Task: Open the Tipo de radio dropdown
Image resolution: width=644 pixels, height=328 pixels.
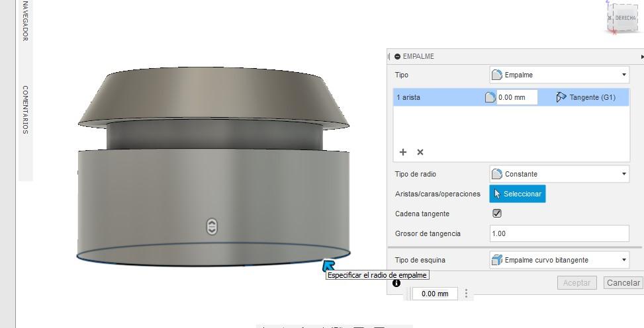Action: pos(559,174)
